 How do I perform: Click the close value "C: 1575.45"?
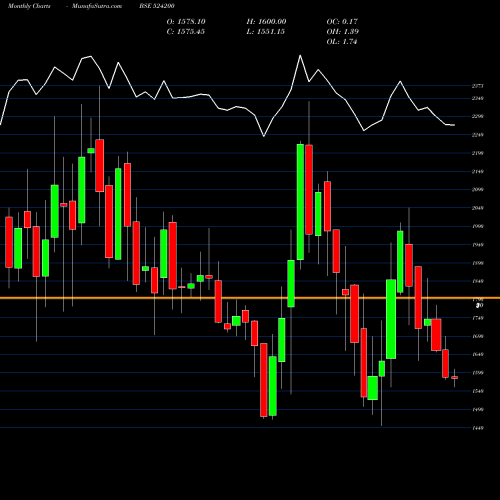coord(186,32)
